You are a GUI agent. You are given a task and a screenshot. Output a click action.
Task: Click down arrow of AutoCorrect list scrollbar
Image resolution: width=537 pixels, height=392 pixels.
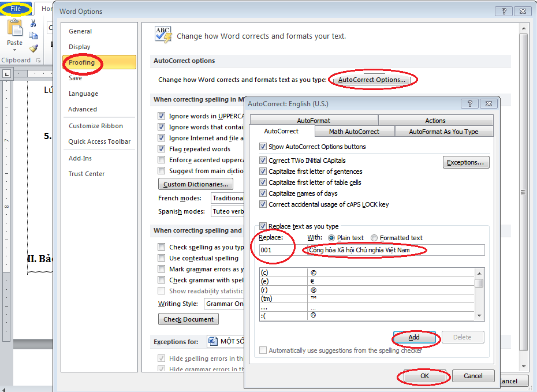[x=479, y=316]
